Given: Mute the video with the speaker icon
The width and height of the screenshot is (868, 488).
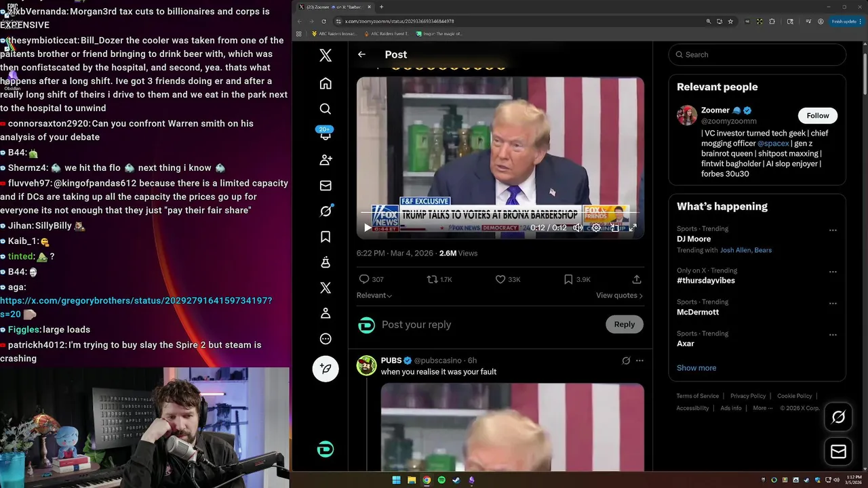Looking at the screenshot, I should [577, 228].
